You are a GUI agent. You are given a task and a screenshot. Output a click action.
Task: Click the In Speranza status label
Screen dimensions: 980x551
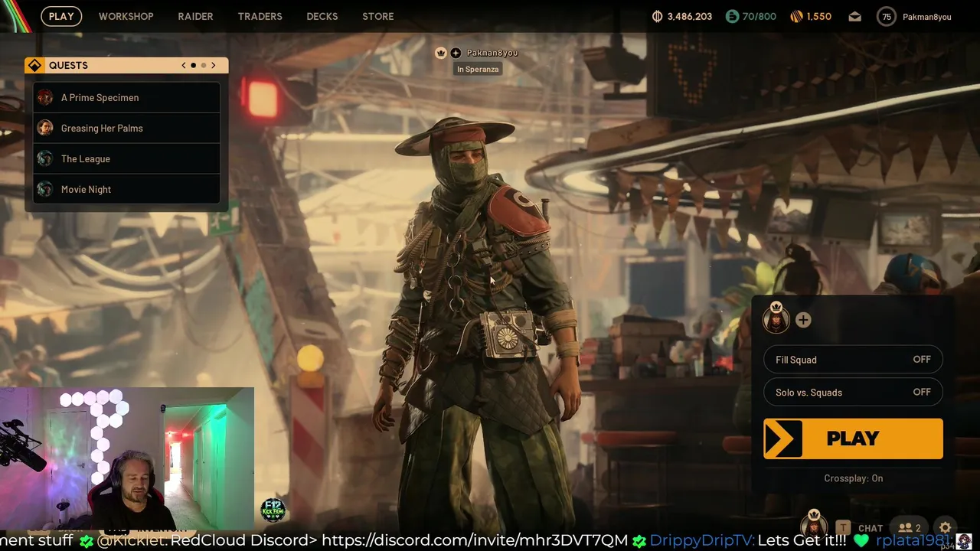tap(478, 69)
